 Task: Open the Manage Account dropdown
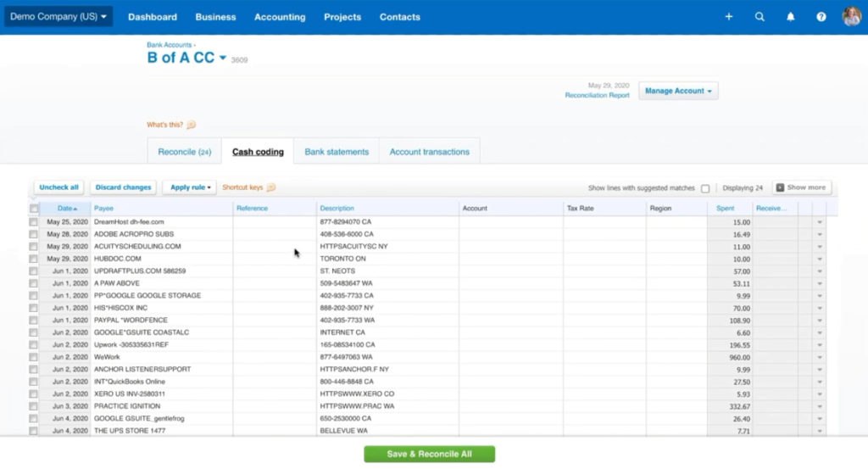pos(678,91)
